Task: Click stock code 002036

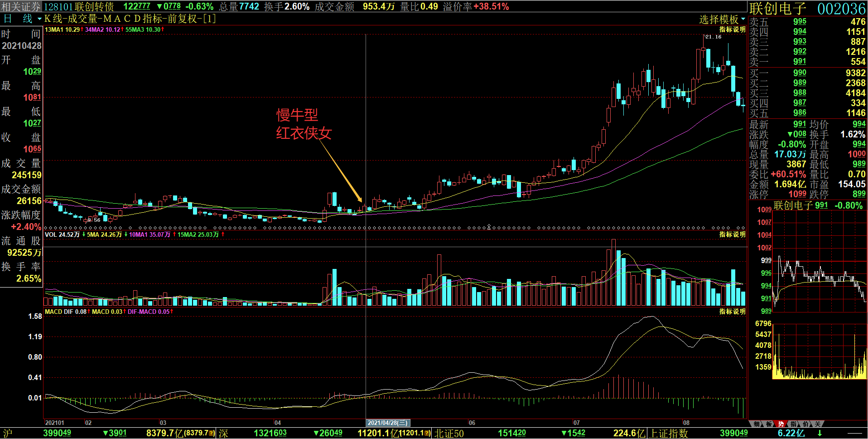Action: coord(841,9)
